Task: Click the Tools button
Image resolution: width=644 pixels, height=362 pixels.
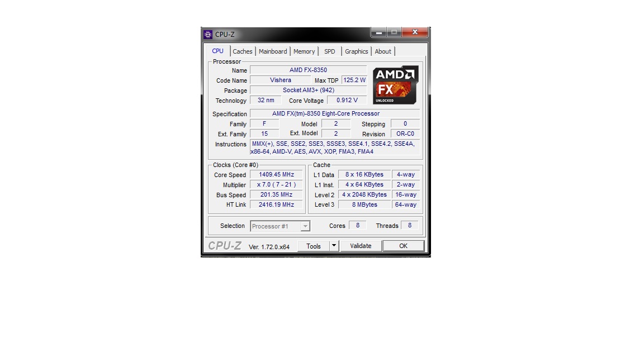Action: [314, 246]
